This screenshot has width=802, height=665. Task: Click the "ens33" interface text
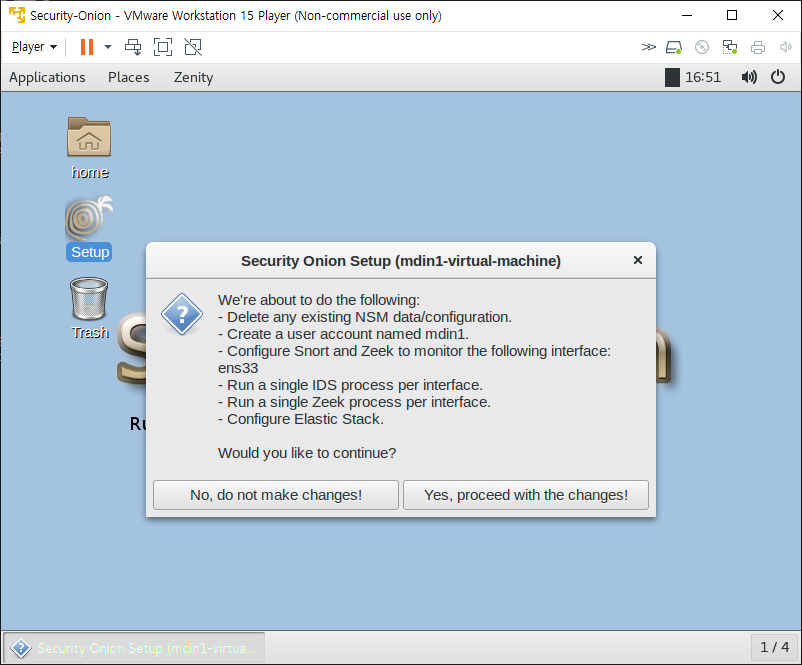click(238, 368)
